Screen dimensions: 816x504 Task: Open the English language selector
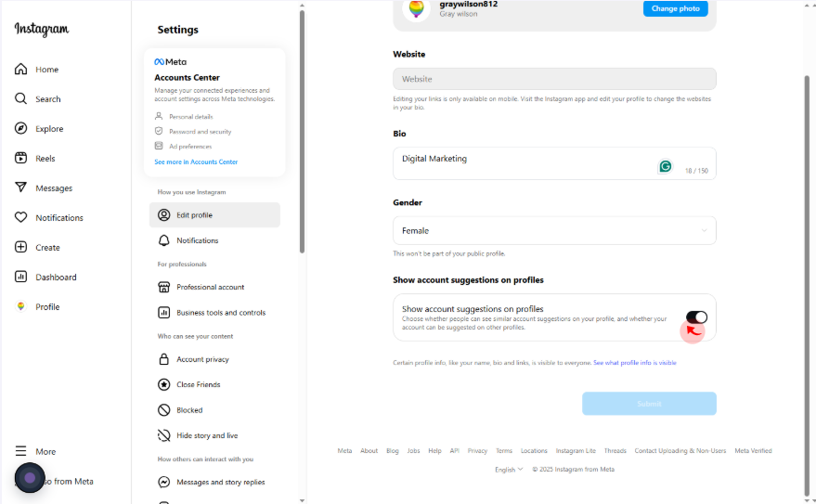click(x=509, y=469)
